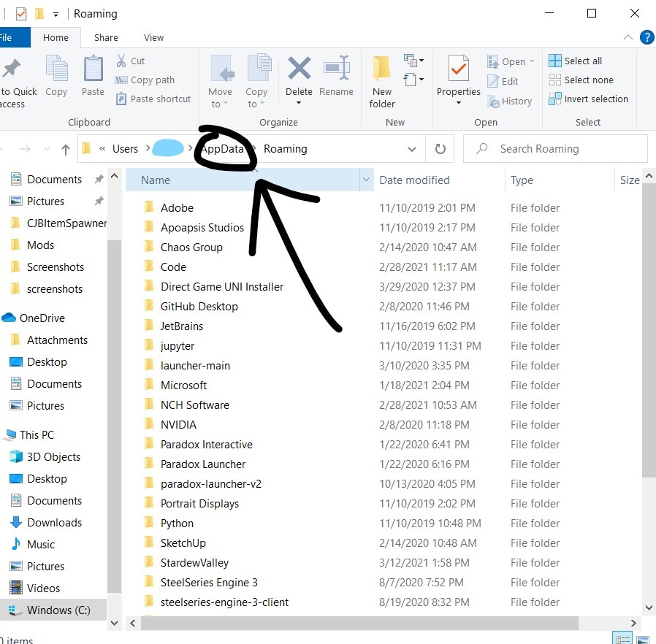Open the Copy to menu
Screen dimensions: 656x644
pyautogui.click(x=256, y=82)
